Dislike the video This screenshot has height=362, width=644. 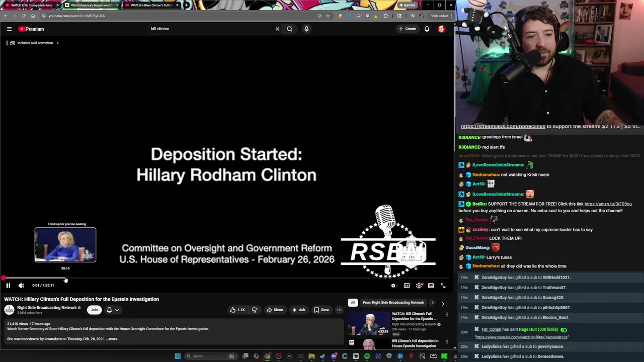point(255,310)
